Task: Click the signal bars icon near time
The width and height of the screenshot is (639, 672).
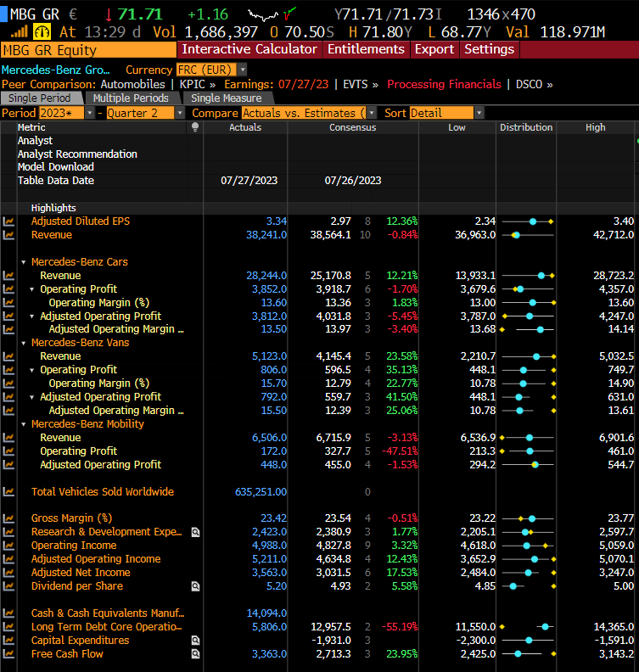Action: pyautogui.click(x=19, y=31)
